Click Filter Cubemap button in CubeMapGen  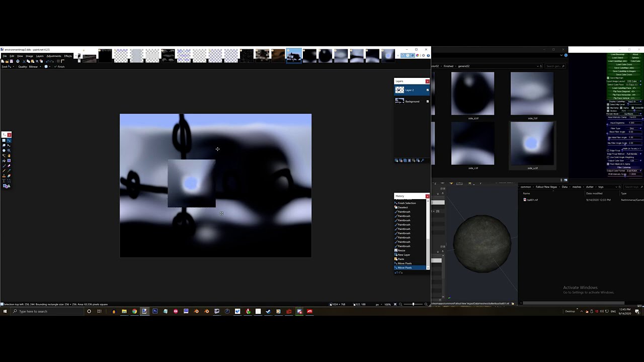[624, 167]
